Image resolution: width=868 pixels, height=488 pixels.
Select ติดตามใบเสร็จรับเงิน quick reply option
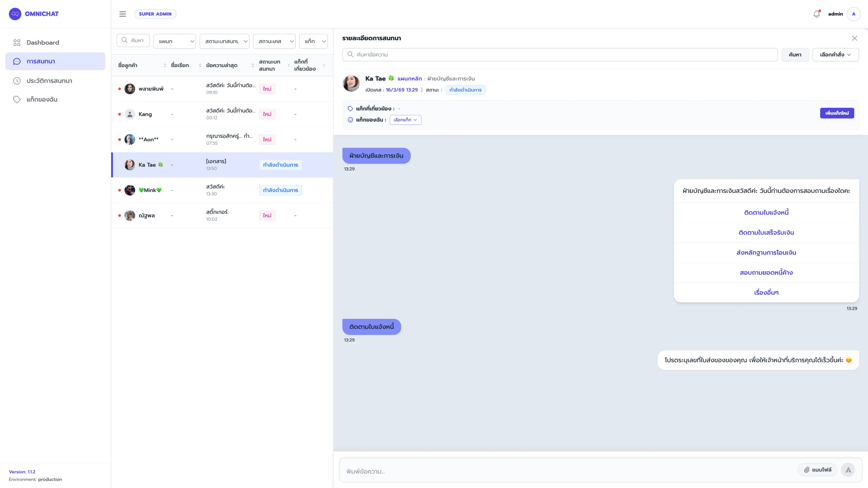766,233
